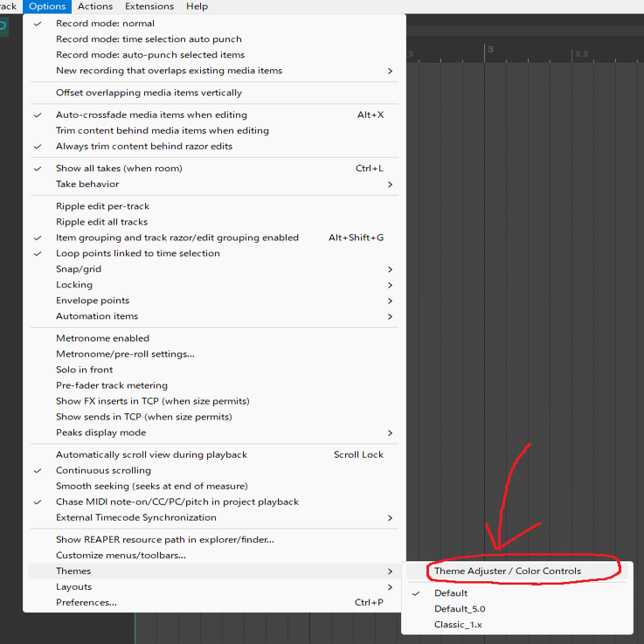The width and height of the screenshot is (644, 644).
Task: Choose Record mode: auto-punch selected items
Action: pyautogui.click(x=214, y=55)
